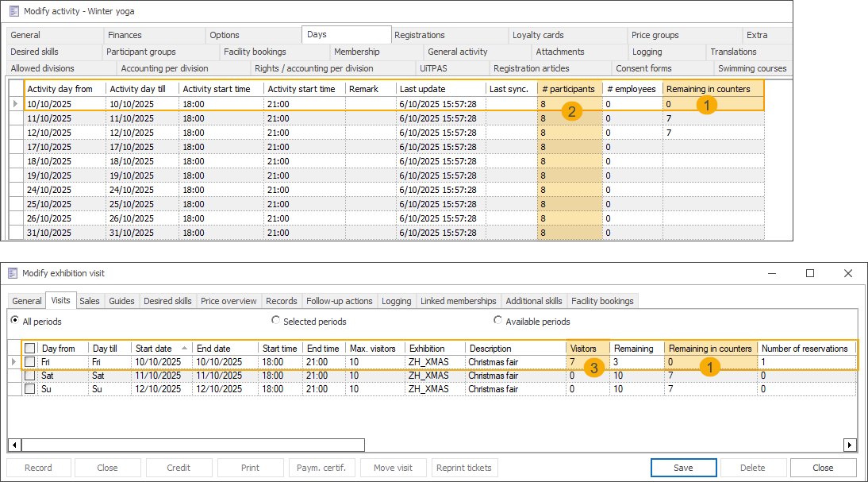Click the Modify activity window icon
Screen dimensions: 868x482
(x=13, y=11)
